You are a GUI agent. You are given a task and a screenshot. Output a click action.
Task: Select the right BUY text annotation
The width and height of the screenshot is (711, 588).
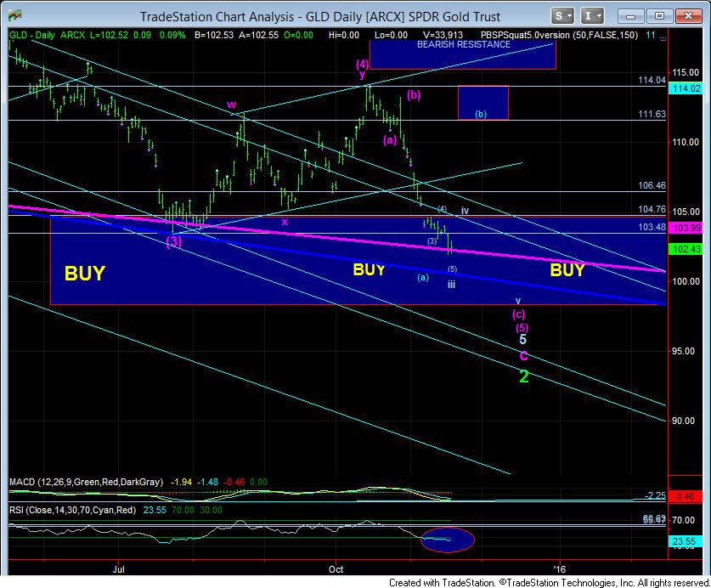click(x=567, y=270)
